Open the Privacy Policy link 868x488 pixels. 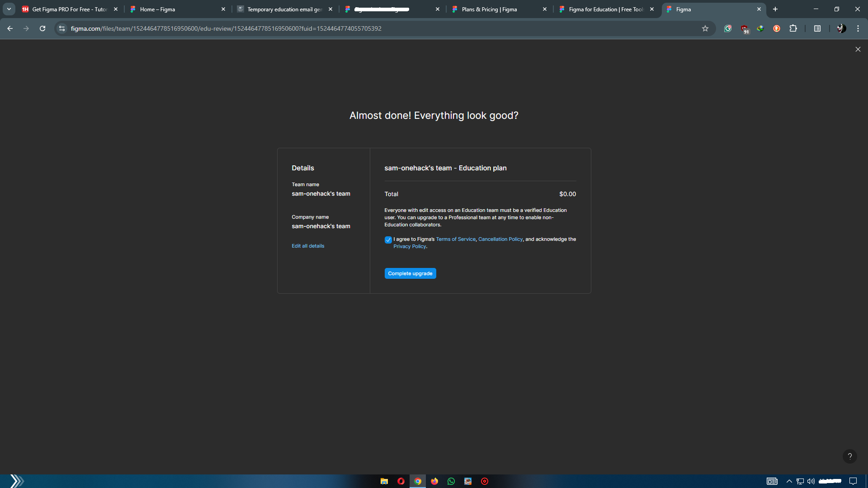[410, 246]
